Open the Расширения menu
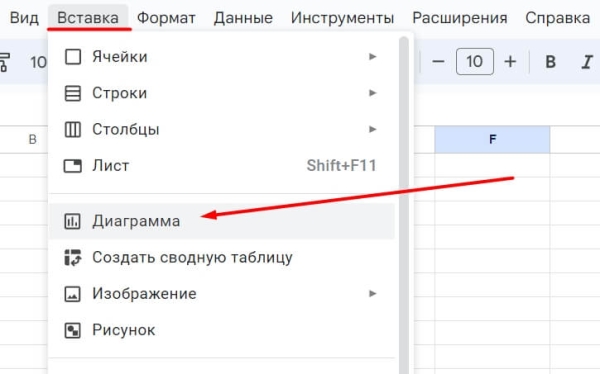600x374 pixels. 460,18
